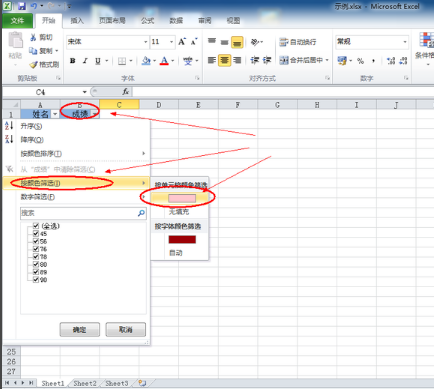434x389 pixels.
Task: Click the percent style icon
Action: point(360,61)
